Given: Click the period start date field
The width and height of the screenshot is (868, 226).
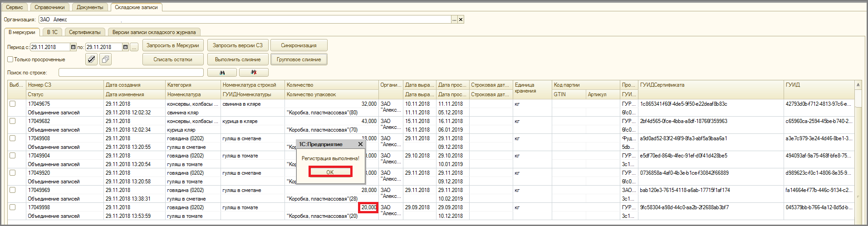Looking at the screenshot, I should [x=50, y=47].
